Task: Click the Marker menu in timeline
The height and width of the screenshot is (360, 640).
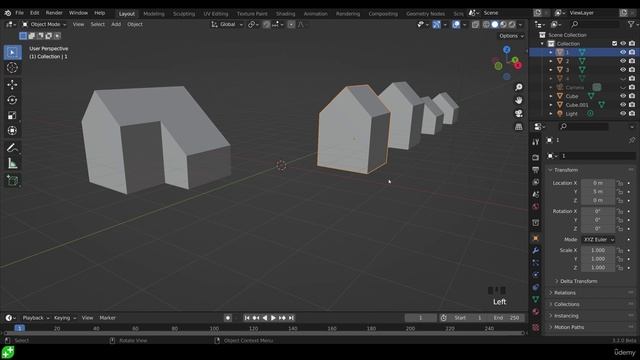Action: point(107,318)
